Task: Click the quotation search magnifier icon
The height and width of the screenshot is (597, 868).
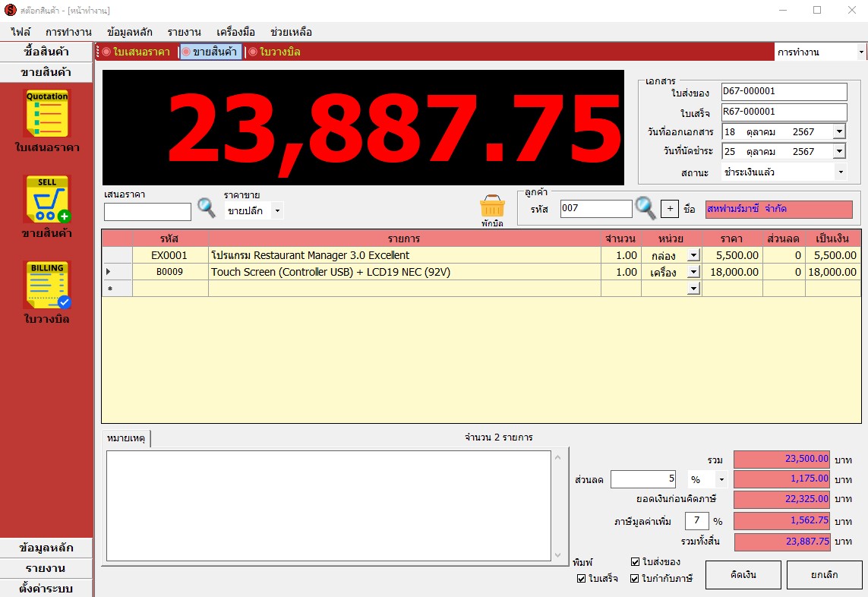Action: point(207,207)
